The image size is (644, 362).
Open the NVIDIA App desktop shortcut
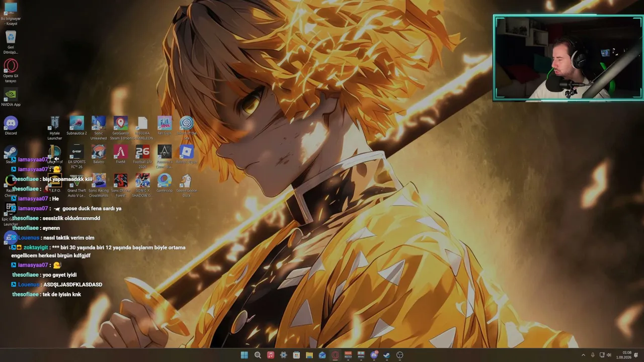point(11,98)
